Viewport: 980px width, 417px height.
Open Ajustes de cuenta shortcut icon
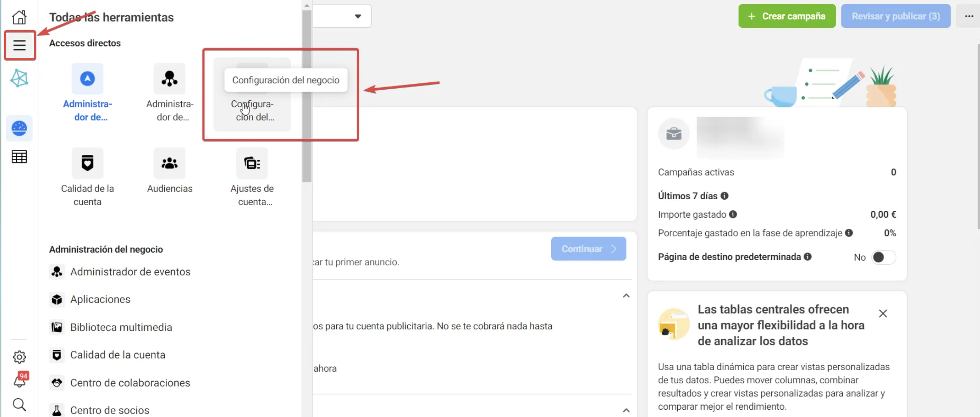click(252, 163)
